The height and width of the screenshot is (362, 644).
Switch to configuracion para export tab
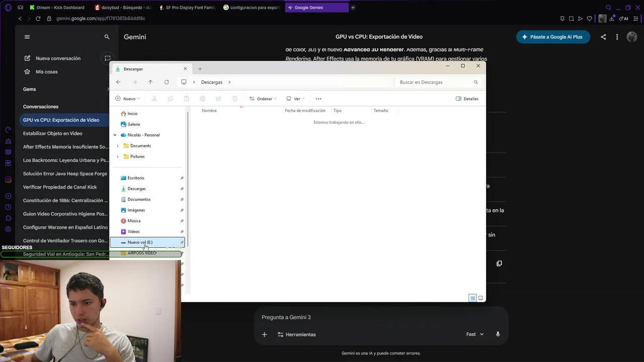coord(252,8)
